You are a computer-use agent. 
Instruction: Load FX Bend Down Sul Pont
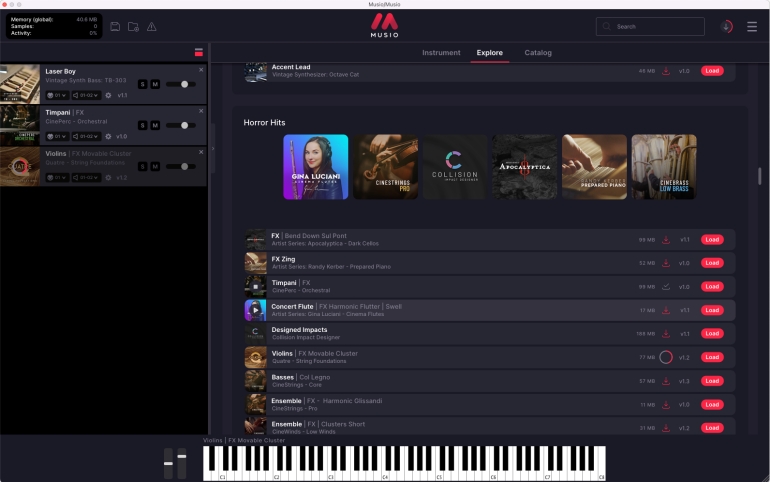tap(712, 240)
